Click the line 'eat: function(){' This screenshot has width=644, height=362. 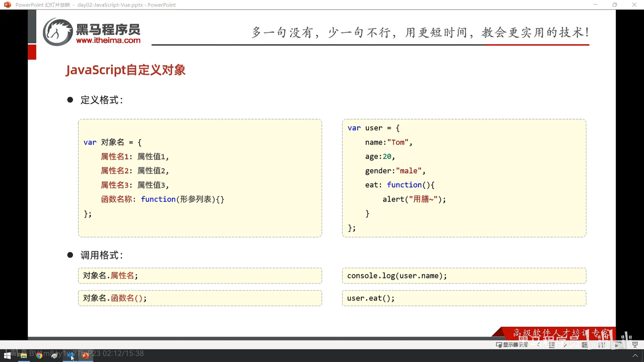point(400,185)
